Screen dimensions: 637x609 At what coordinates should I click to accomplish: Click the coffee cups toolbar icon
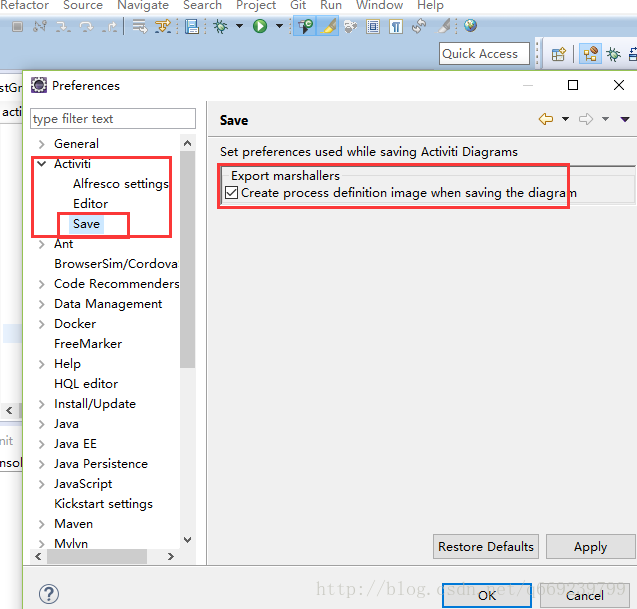tap(350, 27)
